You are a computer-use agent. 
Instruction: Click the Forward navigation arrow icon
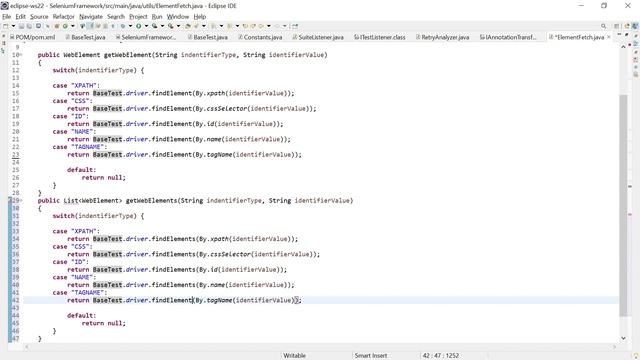click(278, 26)
